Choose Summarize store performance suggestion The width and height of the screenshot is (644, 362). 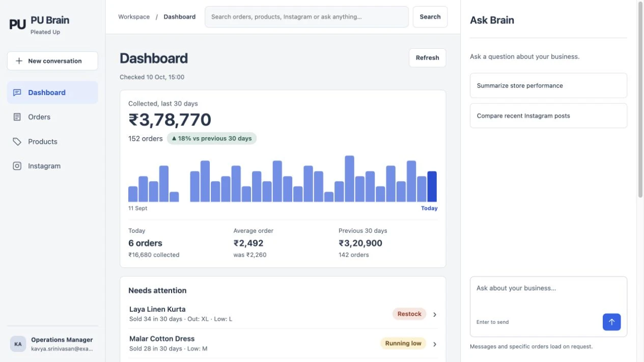(x=548, y=85)
